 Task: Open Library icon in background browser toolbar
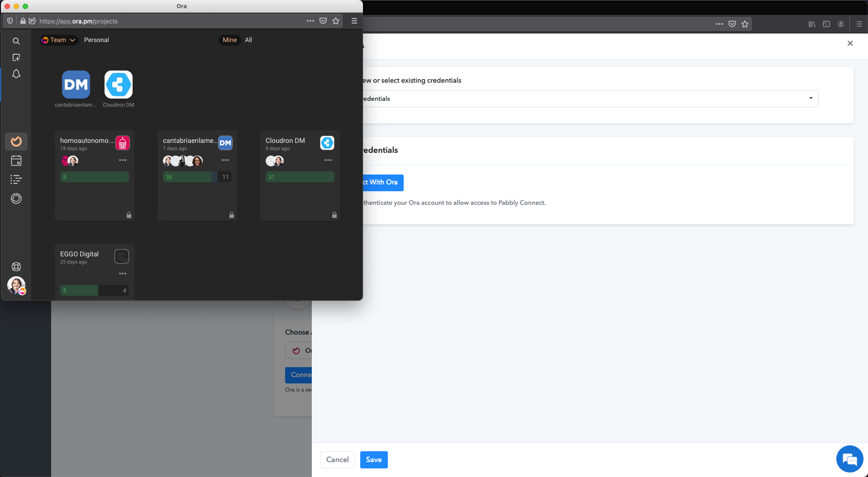[812, 24]
